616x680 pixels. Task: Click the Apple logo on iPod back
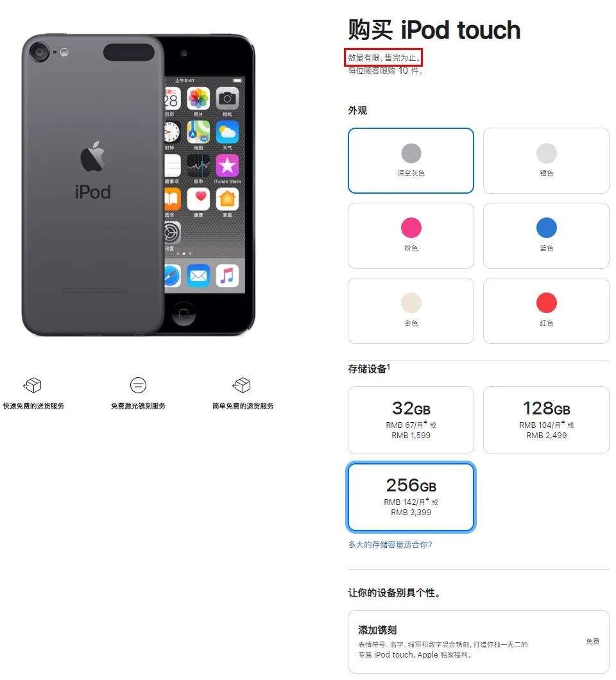point(93,156)
